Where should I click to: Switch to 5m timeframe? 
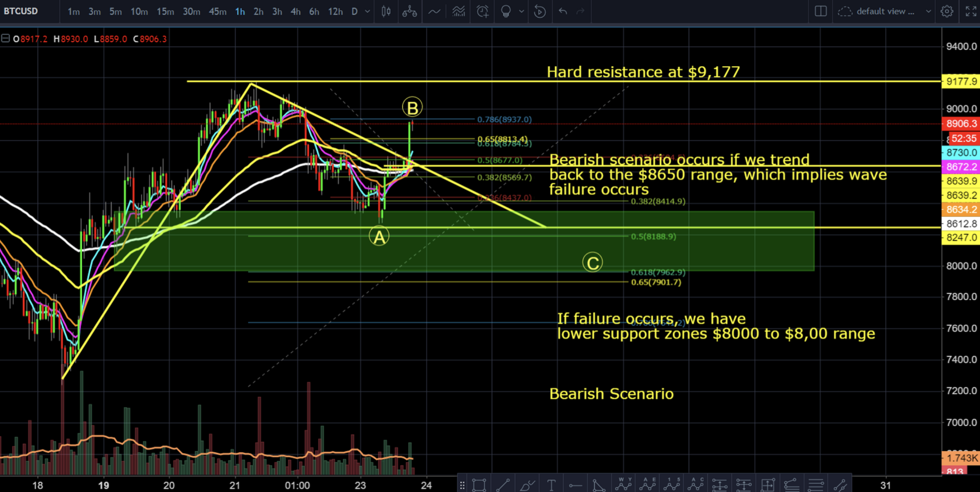pos(115,11)
